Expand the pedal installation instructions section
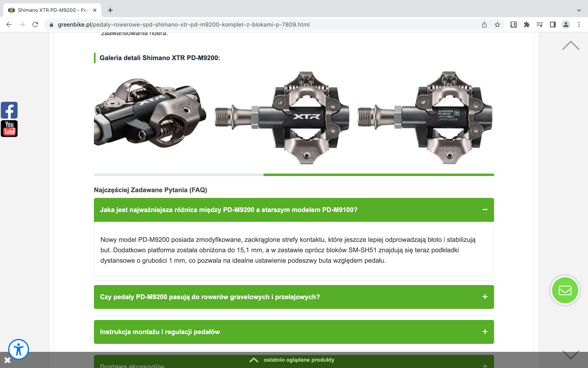 (294, 332)
